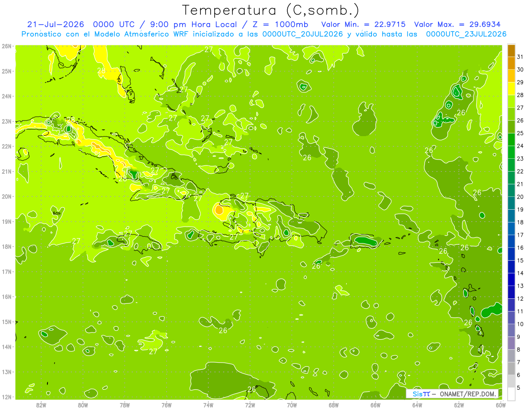Click the pressure level "Z = 1000mb"
Image resolution: width=532 pixels, height=411 pixels.
[280, 24]
